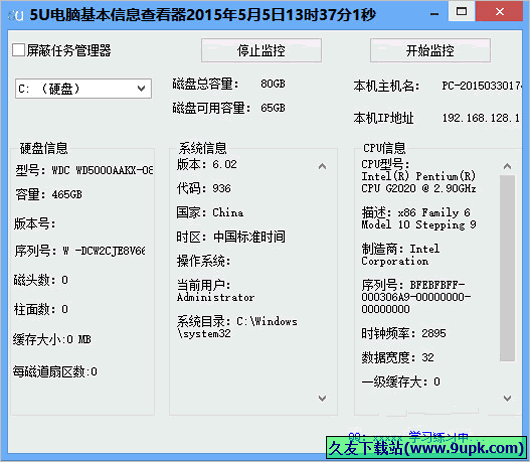Image resolution: width=530 pixels, height=462 pixels.
Task: Minimize the 5U window
Action: pos(435,14)
